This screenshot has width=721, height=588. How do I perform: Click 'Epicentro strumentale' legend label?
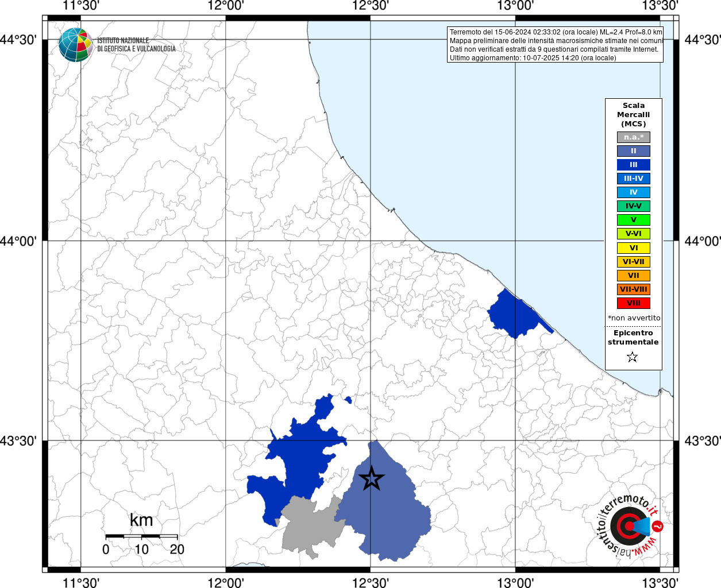633,338
